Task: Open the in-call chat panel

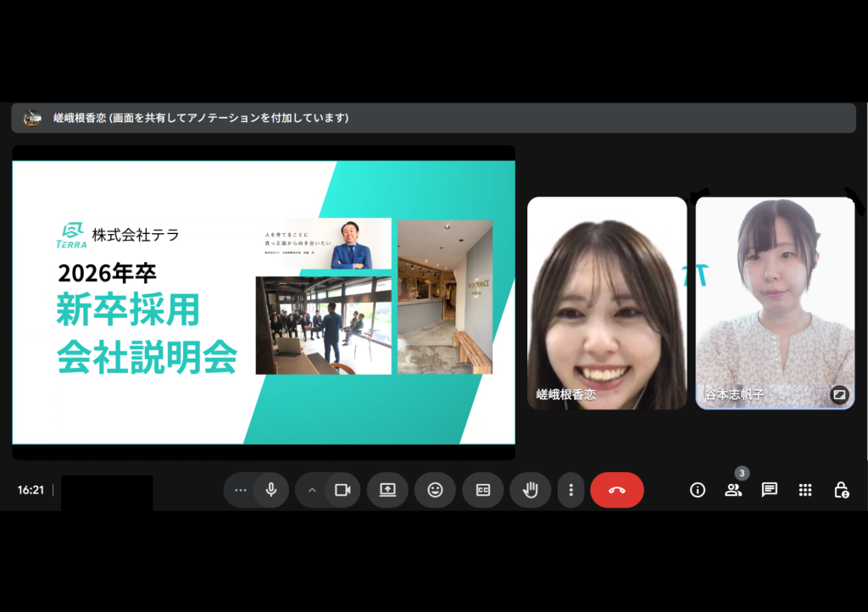Action: pos(770,490)
